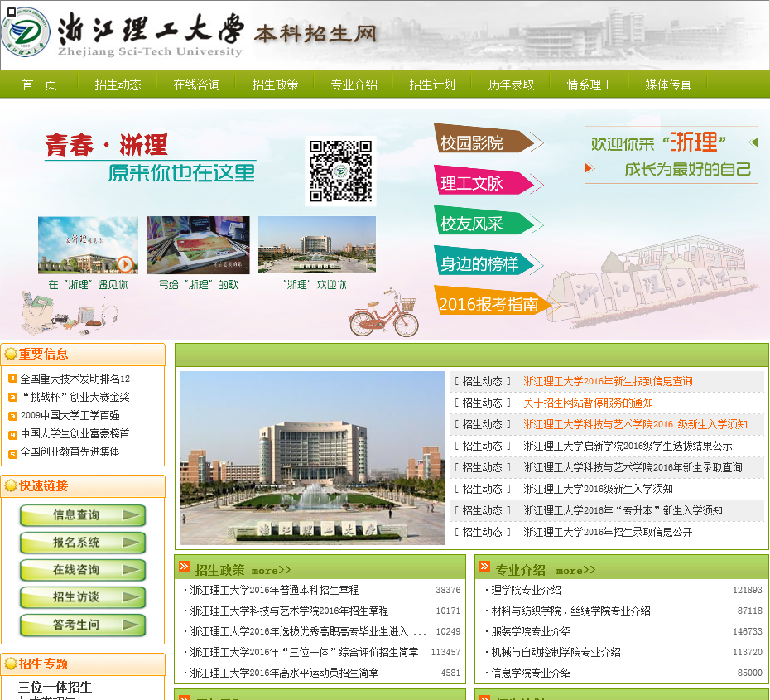770x700 pixels.
Task: Open 科技与艺术学院2016年新生录取查询 link
Action: tap(633, 467)
